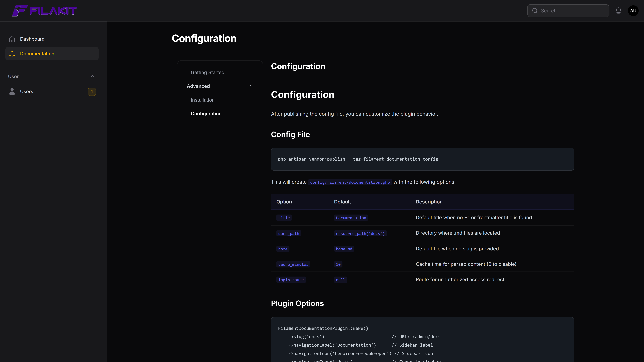
Task: Click the ->navigationIcon('heroicon-o-book-open') code line
Action: pos(340,354)
